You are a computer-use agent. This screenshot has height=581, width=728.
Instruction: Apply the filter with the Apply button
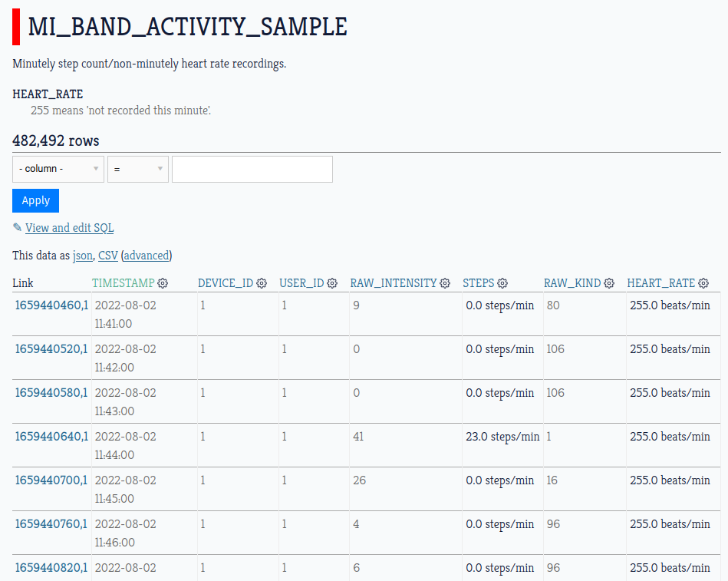click(36, 200)
